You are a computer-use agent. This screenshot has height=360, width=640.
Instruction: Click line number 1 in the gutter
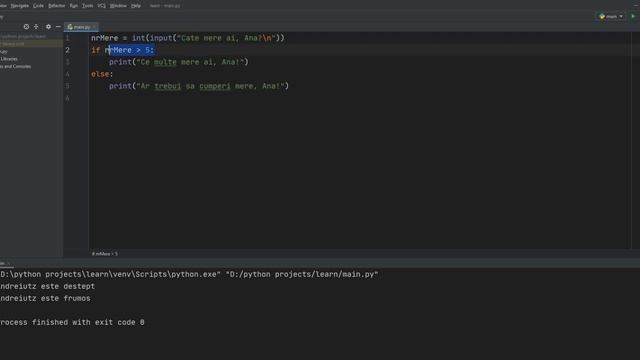[67, 38]
